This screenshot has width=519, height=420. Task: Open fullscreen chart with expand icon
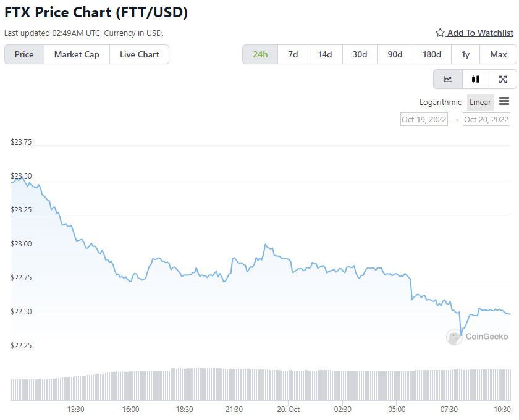503,79
